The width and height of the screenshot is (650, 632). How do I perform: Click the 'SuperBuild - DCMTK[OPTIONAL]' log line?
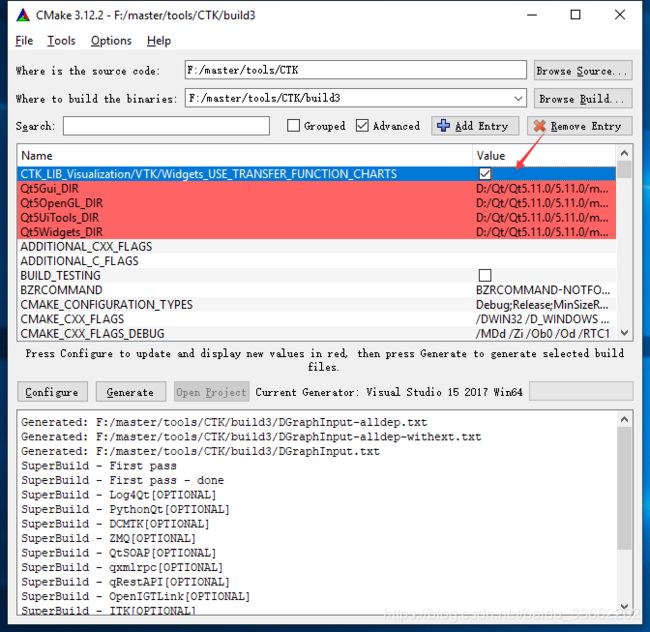(x=115, y=524)
